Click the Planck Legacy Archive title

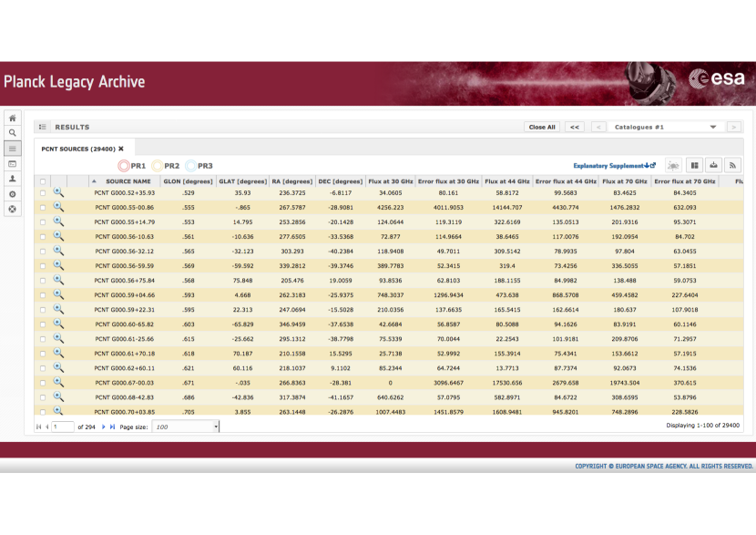pyautogui.click(x=75, y=81)
